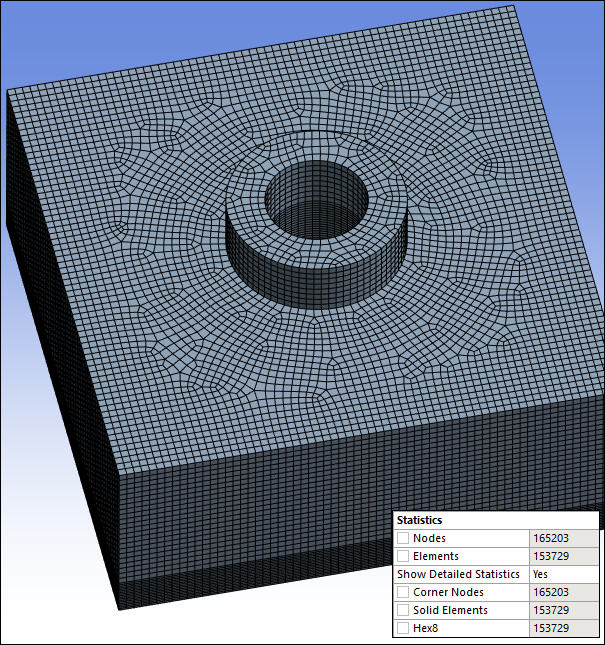This screenshot has height=645, width=605.
Task: Click the Hex8 label
Action: [x=426, y=628]
